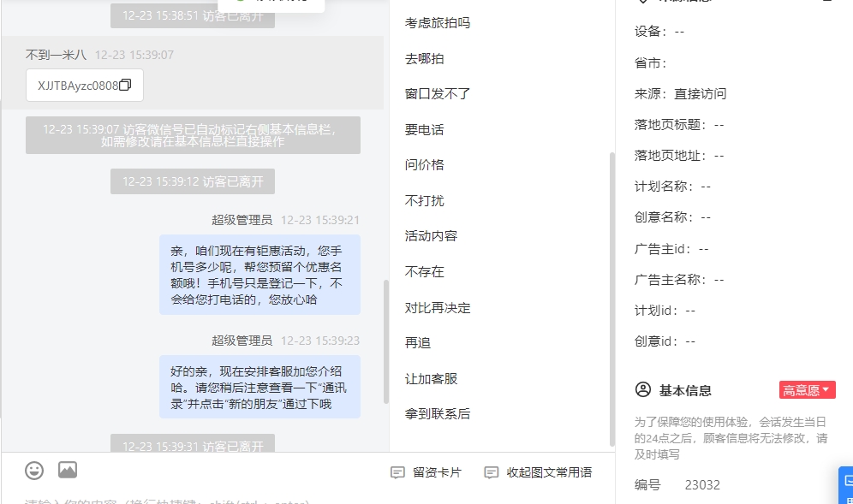
Task: Click the 超级管理员 15:39:23 sender label
Action: tap(242, 341)
